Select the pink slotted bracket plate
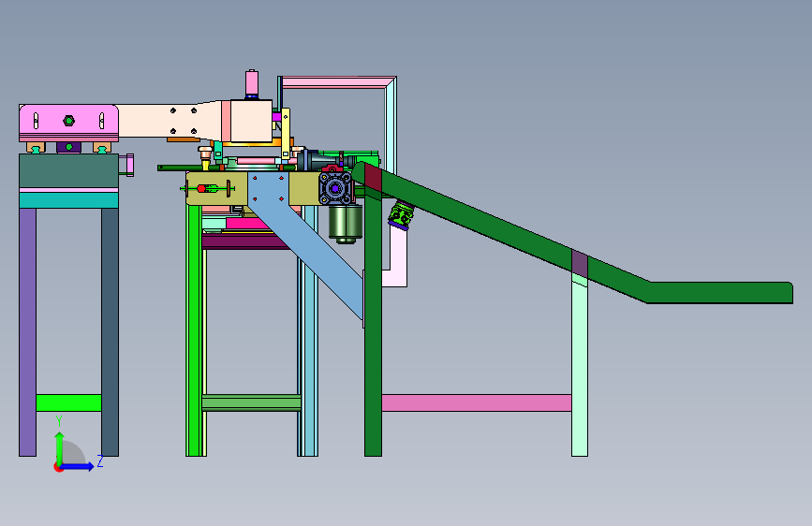 tap(68, 121)
